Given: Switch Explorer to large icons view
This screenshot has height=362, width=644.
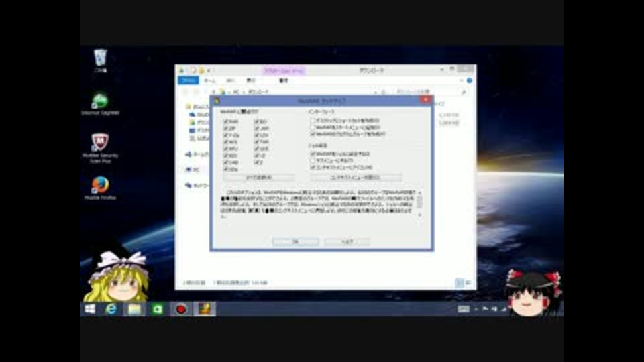Looking at the screenshot, I should (x=468, y=282).
